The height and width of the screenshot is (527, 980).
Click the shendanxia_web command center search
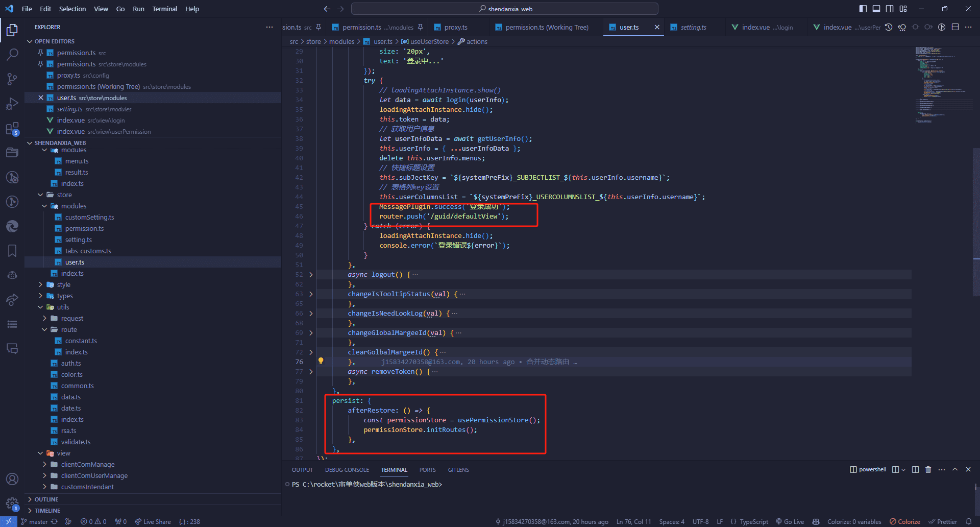click(504, 9)
